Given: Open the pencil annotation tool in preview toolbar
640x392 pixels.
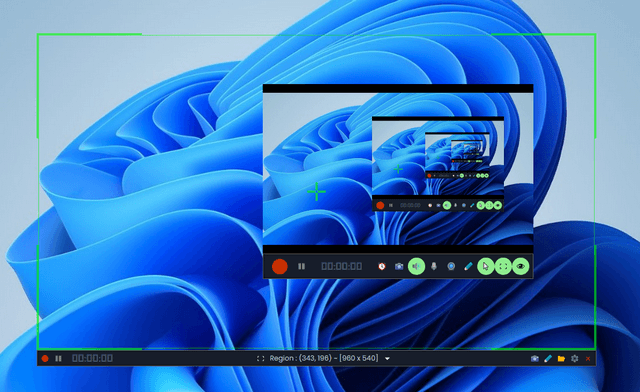Looking at the screenshot, I should click(468, 266).
